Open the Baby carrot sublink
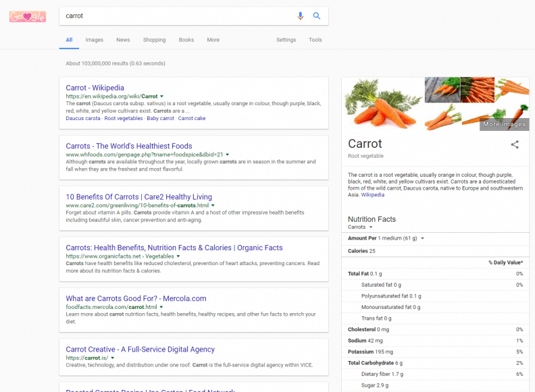The height and width of the screenshot is (392, 535). (x=160, y=118)
